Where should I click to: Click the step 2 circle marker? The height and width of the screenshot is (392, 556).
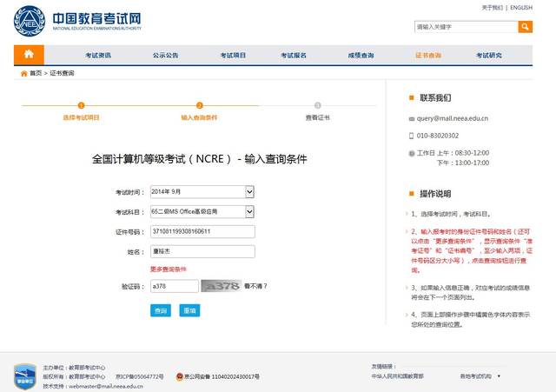pos(199,105)
